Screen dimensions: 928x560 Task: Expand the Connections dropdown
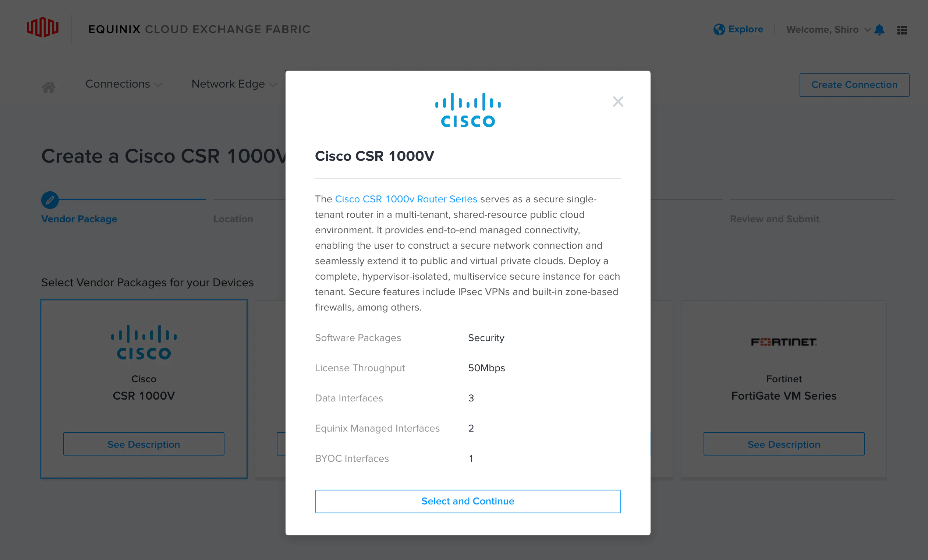coord(123,84)
